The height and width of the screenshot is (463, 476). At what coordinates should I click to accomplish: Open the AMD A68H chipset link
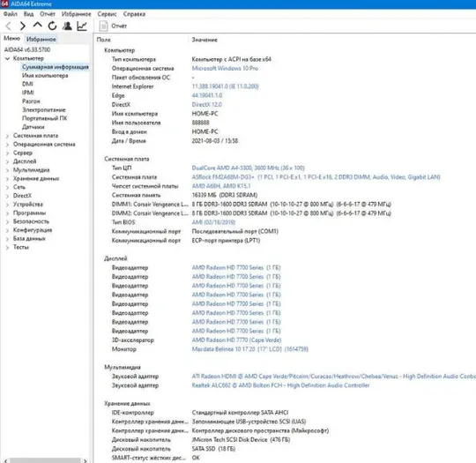[x=221, y=186]
